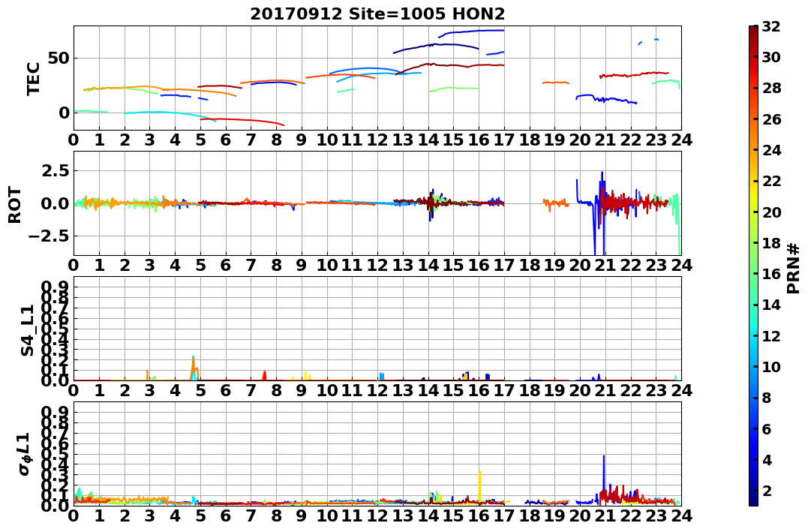Click the '2.5' tick on ROT axis
Viewport: 808px width, 532px height.
point(55,170)
